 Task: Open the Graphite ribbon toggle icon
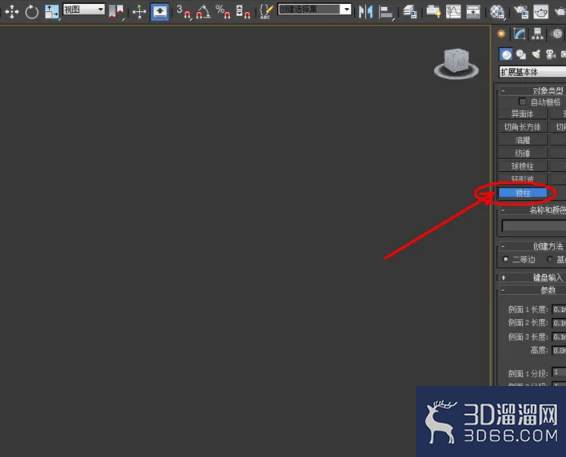tap(434, 12)
